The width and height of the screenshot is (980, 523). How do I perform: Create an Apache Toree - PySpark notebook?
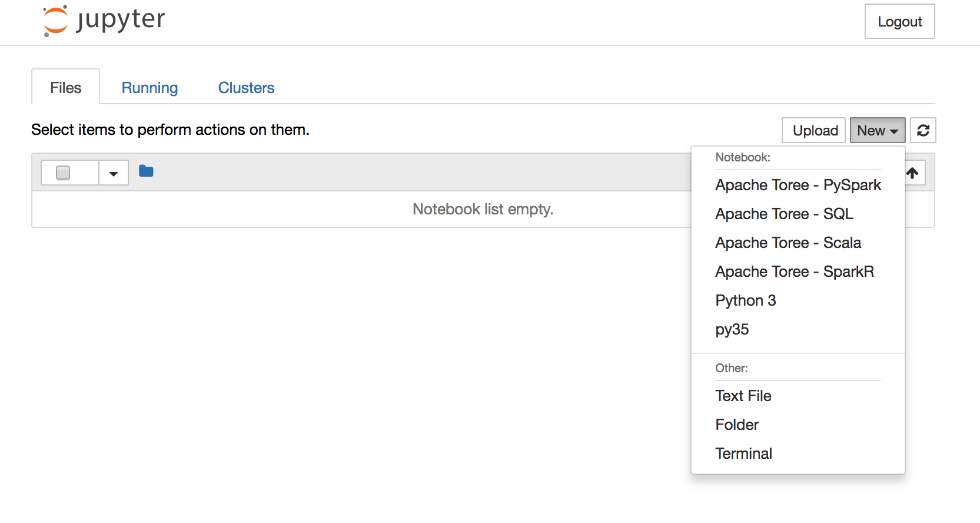click(x=798, y=185)
